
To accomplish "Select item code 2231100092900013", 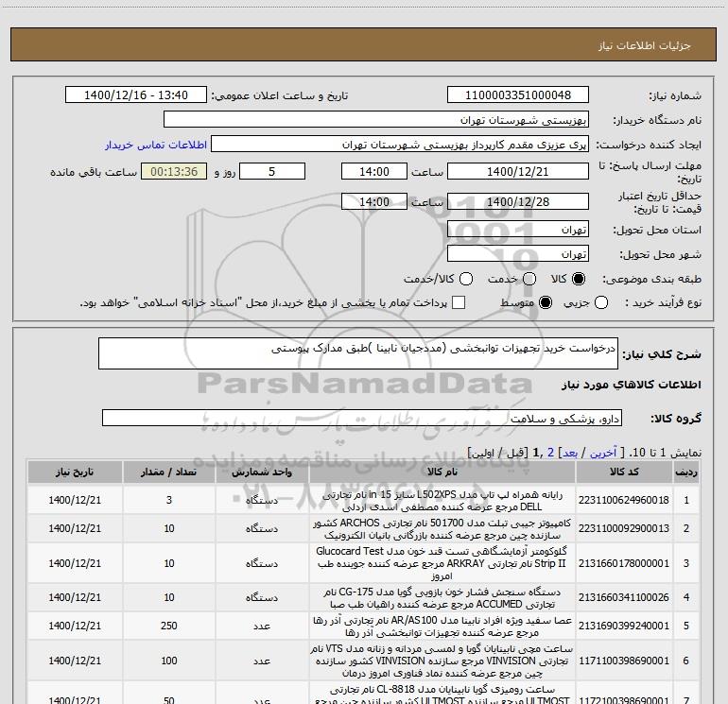I will pyautogui.click(x=624, y=528).
